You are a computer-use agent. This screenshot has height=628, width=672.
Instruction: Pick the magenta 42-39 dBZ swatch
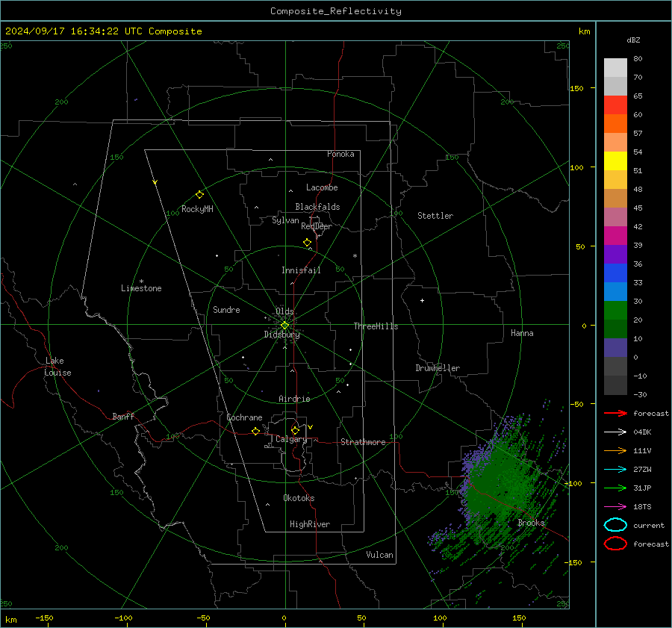point(615,235)
